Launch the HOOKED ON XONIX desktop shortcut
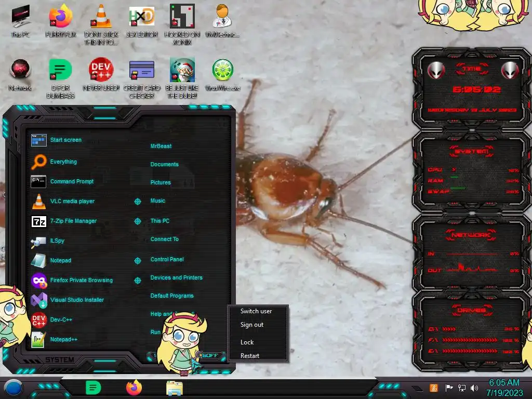 (182, 24)
